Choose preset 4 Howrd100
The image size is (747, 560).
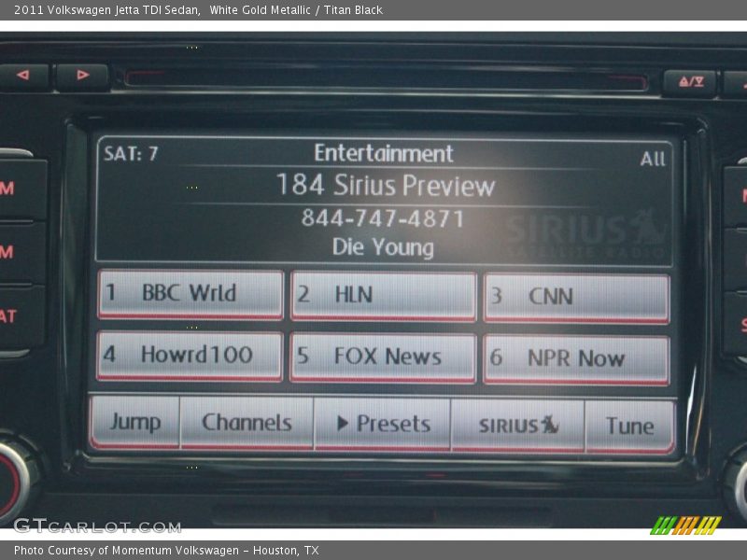tap(190, 356)
